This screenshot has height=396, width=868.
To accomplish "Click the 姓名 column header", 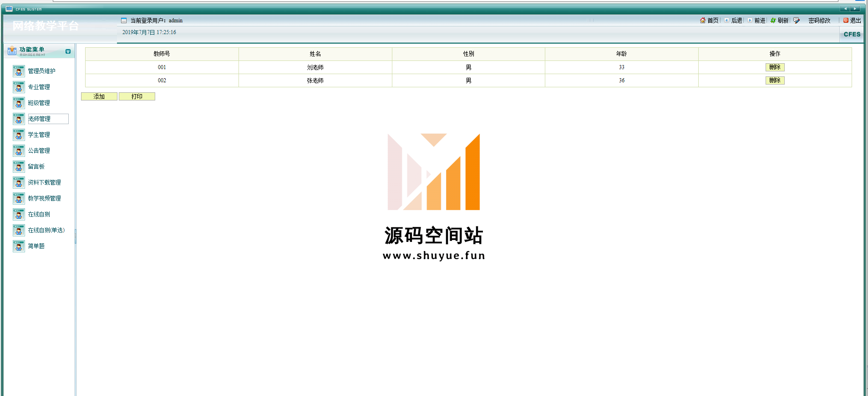I will tap(315, 54).
